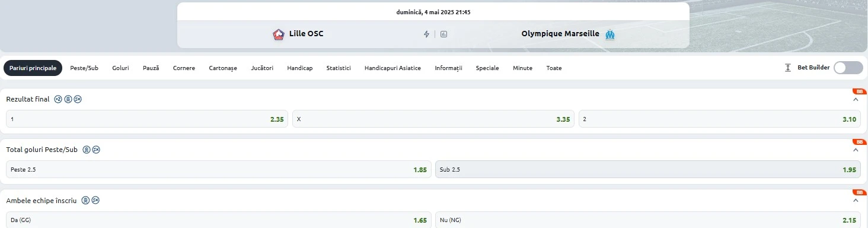Click the Lille OSC club crest

pyautogui.click(x=279, y=34)
